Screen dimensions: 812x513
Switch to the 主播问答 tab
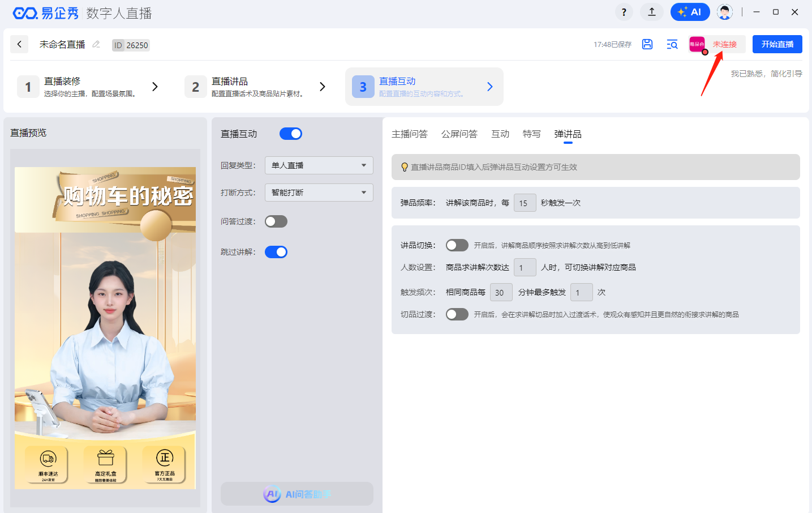[x=410, y=134]
